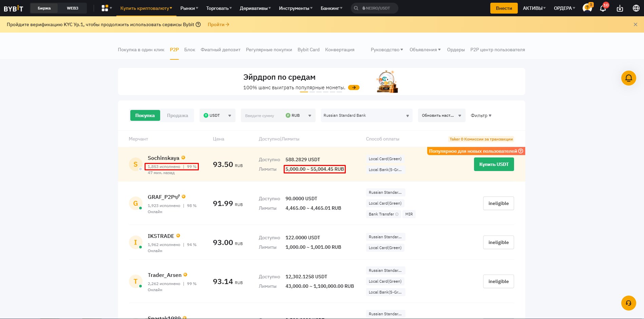
Task: Open P2P центр пользователя link
Action: click(497, 50)
